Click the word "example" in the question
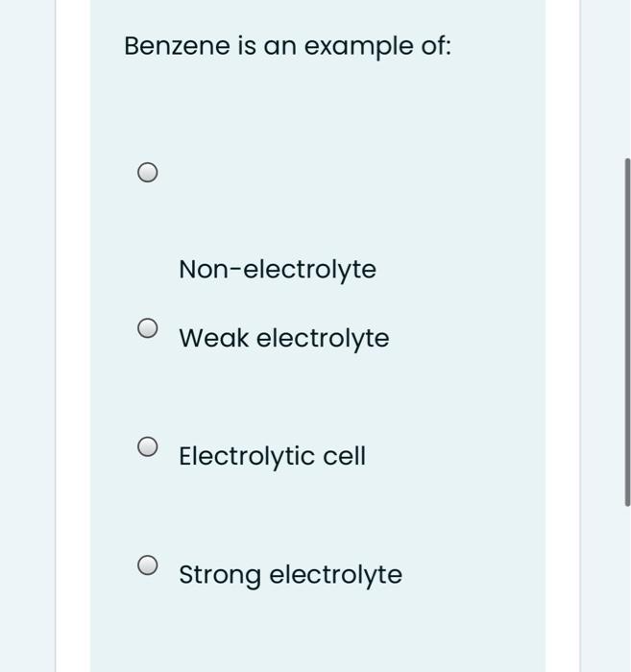 pos(358,47)
